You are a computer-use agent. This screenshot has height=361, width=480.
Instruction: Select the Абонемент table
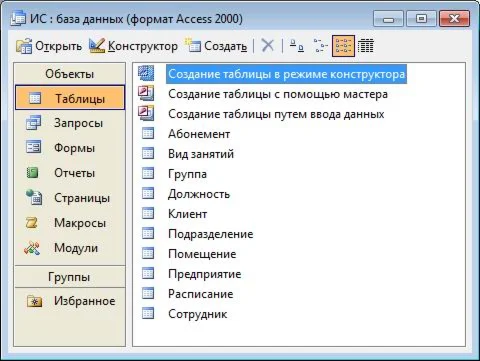point(199,134)
